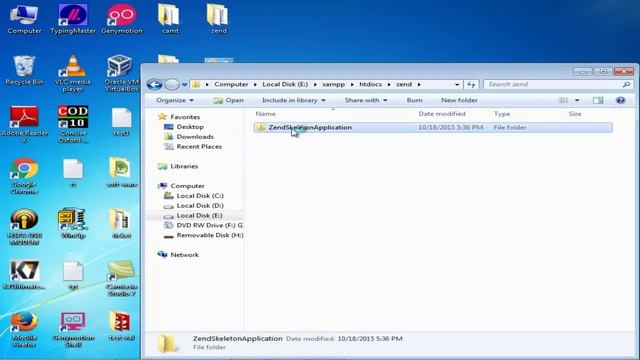
Task: Open recent pages dropdown beside Forward
Action: [x=184, y=84]
